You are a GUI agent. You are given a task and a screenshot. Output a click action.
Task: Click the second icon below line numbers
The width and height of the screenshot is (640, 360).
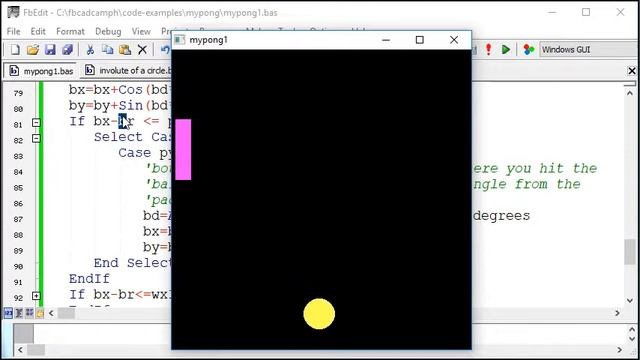click(x=19, y=313)
